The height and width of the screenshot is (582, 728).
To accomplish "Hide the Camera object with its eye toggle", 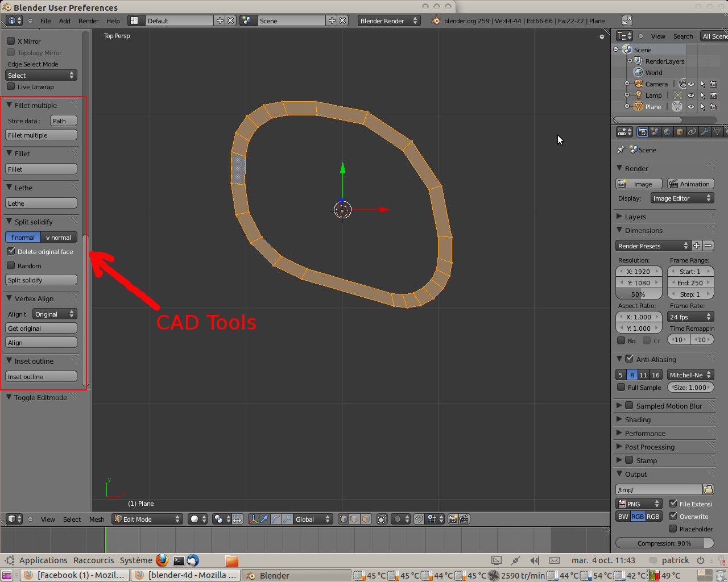I will (x=691, y=84).
